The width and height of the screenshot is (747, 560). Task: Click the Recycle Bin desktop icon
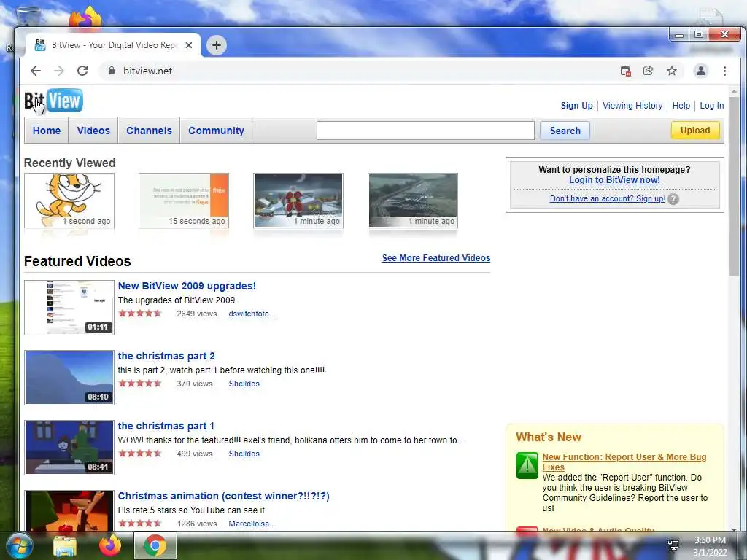point(28,17)
